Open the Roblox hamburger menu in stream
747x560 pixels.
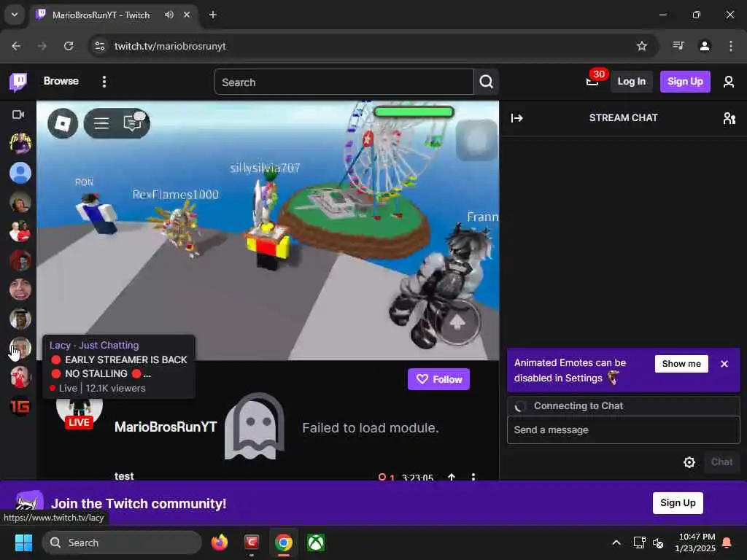(101, 123)
